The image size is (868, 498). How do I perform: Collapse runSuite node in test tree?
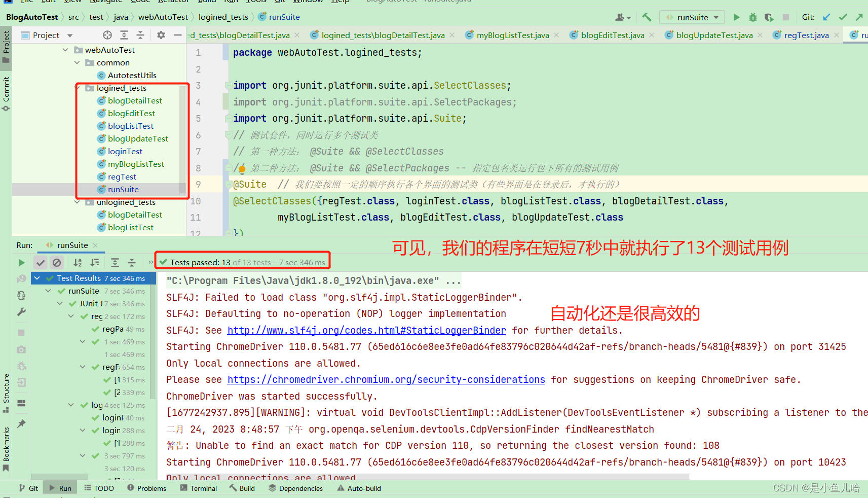point(48,291)
